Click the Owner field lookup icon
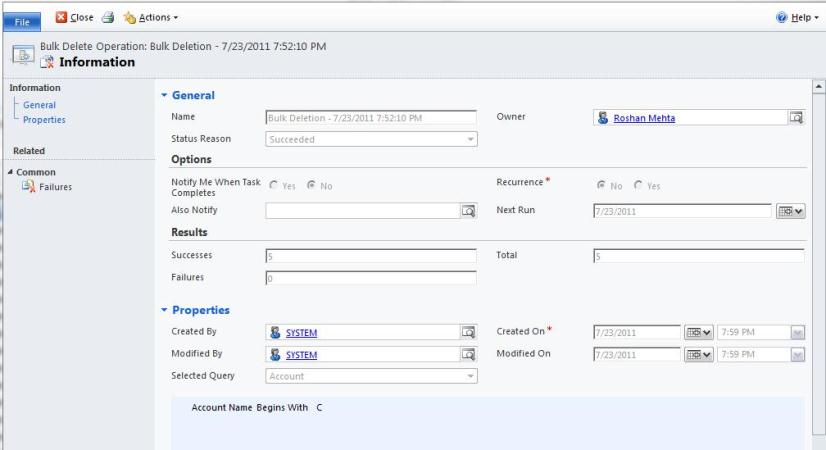Screen dimensions: 826x450 point(795,118)
